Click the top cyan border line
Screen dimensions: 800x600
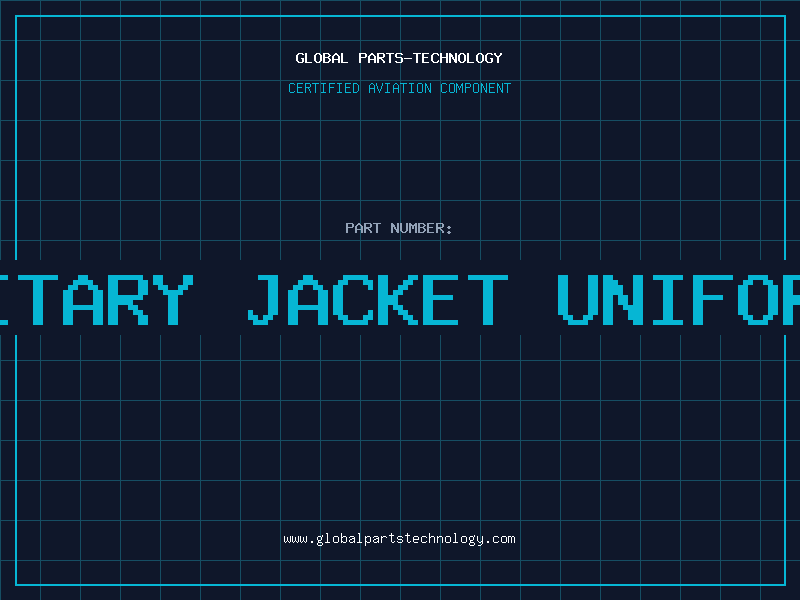coord(401,16)
